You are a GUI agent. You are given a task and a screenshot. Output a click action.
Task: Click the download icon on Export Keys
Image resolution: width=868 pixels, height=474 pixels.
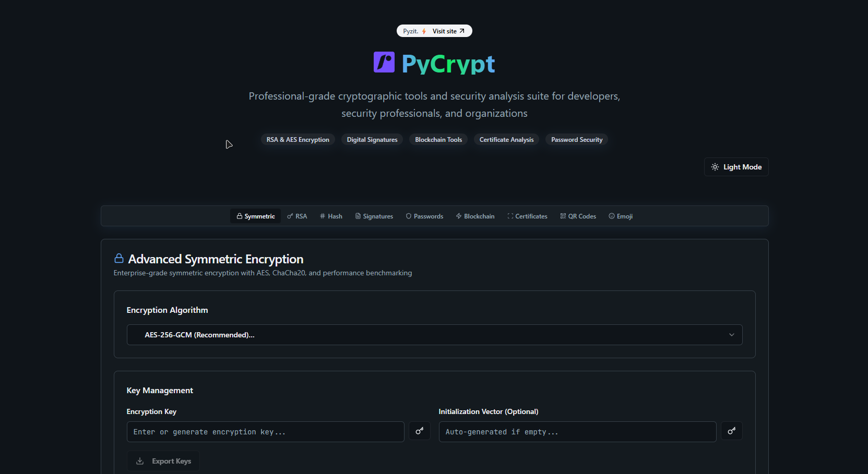pos(140,461)
